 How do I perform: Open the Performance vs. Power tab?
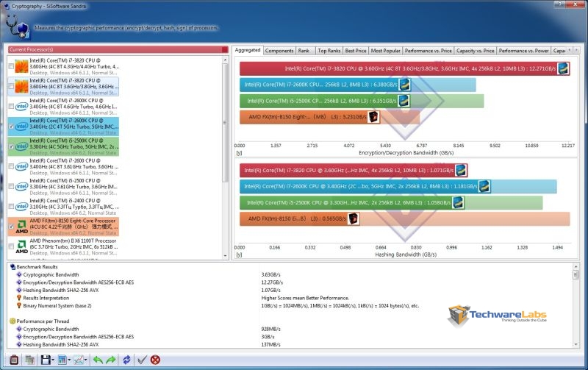click(523, 50)
